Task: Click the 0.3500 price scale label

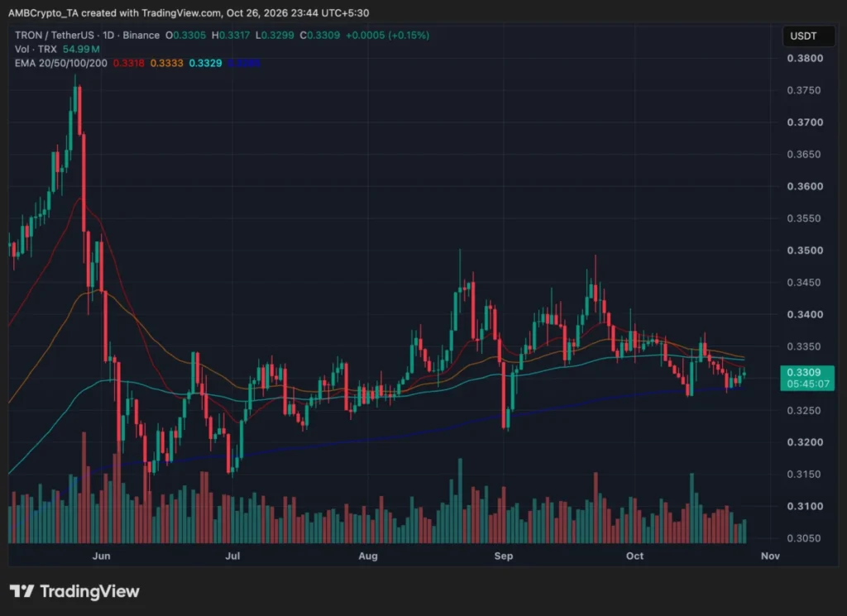Action: click(x=805, y=251)
